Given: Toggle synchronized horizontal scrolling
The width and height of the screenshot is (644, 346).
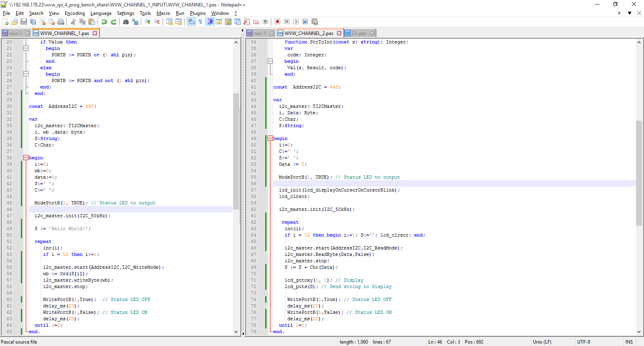Looking at the screenshot, I should click(x=179, y=22).
